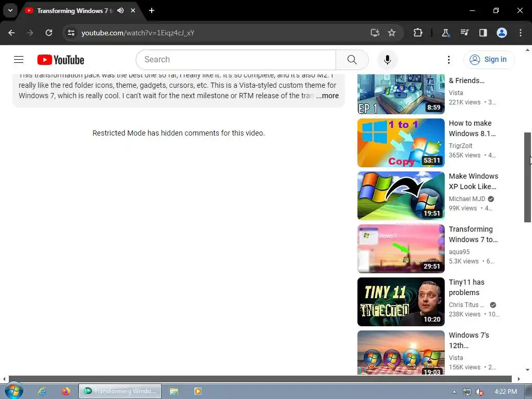Viewport: 532px width, 399px height.
Task: Install app icon in address bar
Action: 375,33
